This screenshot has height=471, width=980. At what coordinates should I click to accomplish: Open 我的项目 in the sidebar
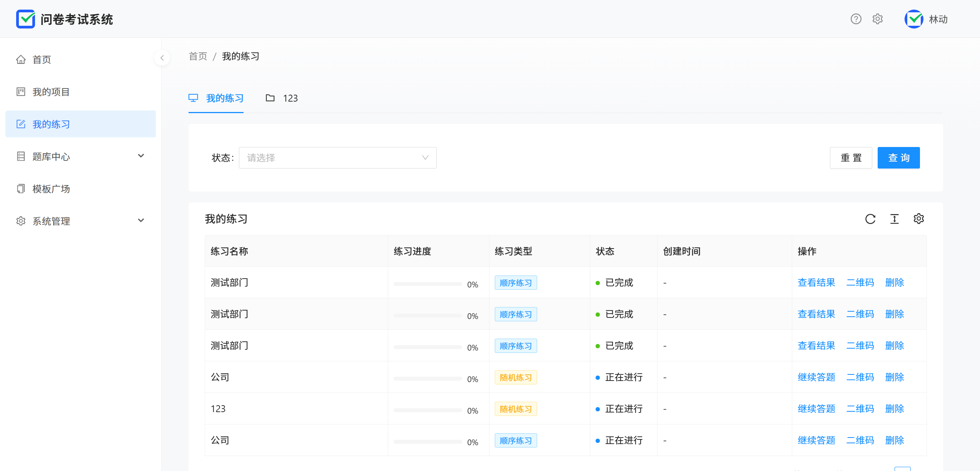51,92
